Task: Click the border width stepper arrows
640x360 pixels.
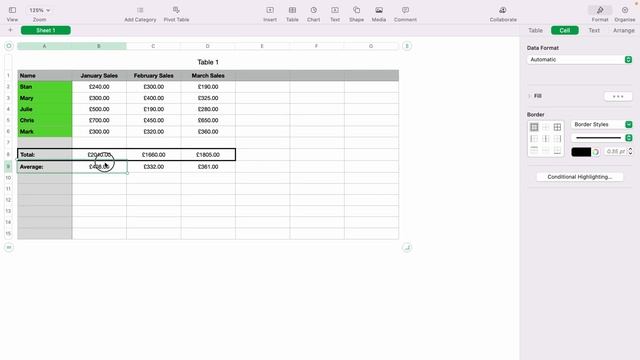Action: coord(630,151)
